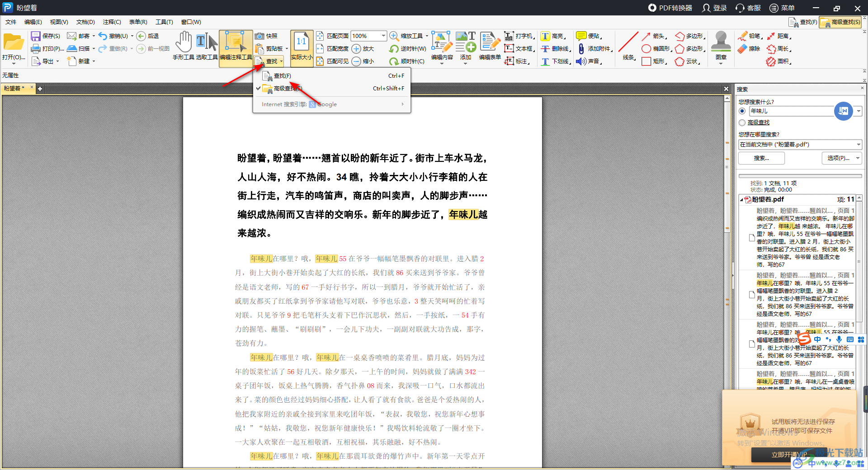This screenshot has width=868, height=470.
Task: Tick the checkbox of the third search result
Action: (752, 344)
